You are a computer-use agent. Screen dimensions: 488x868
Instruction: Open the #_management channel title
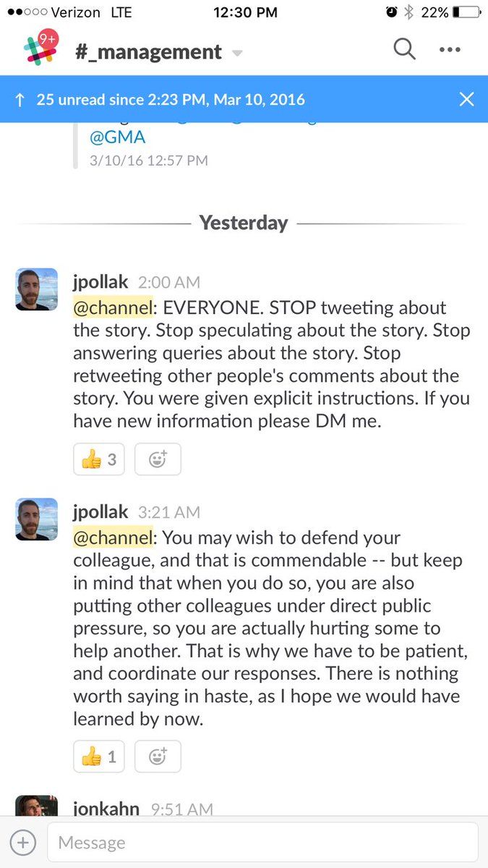coord(148,51)
